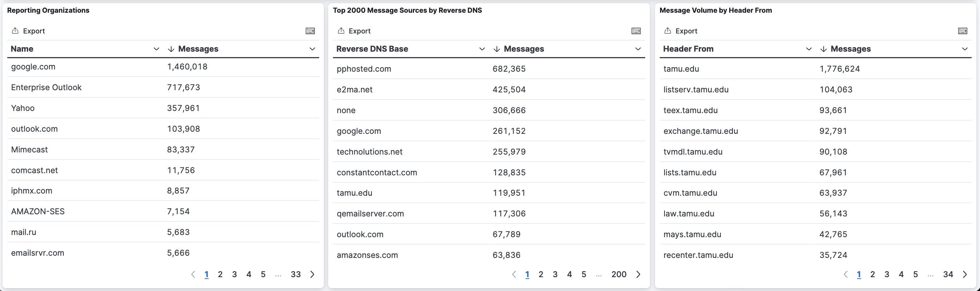Click google.com in Reporting Organizations table
Screen dimensions: 980x291
coord(33,67)
